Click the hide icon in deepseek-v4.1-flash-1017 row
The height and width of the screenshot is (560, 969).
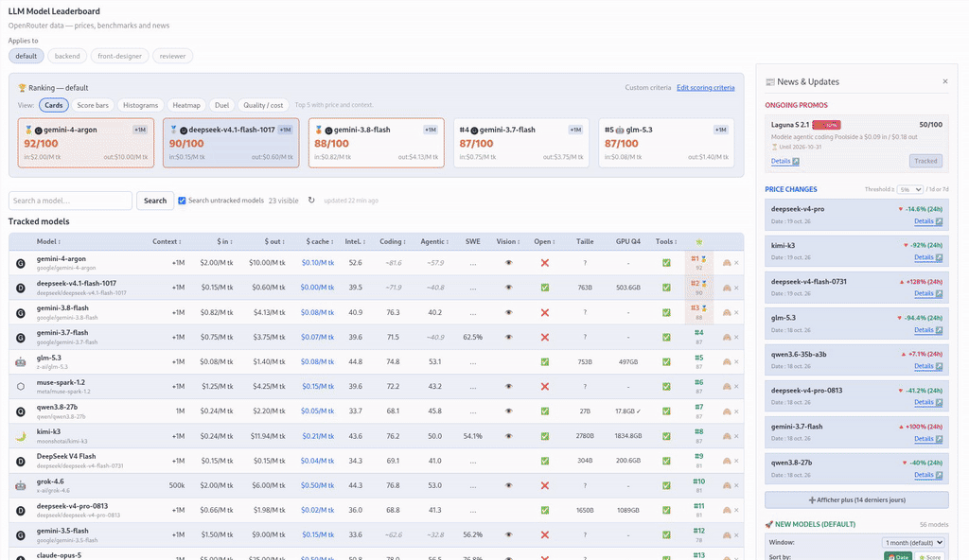[x=727, y=288]
